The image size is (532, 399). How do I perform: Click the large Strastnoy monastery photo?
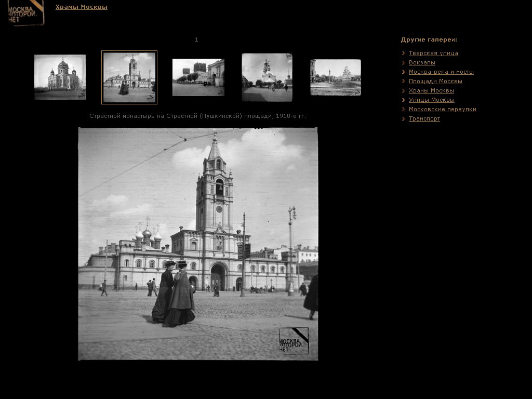[198, 244]
